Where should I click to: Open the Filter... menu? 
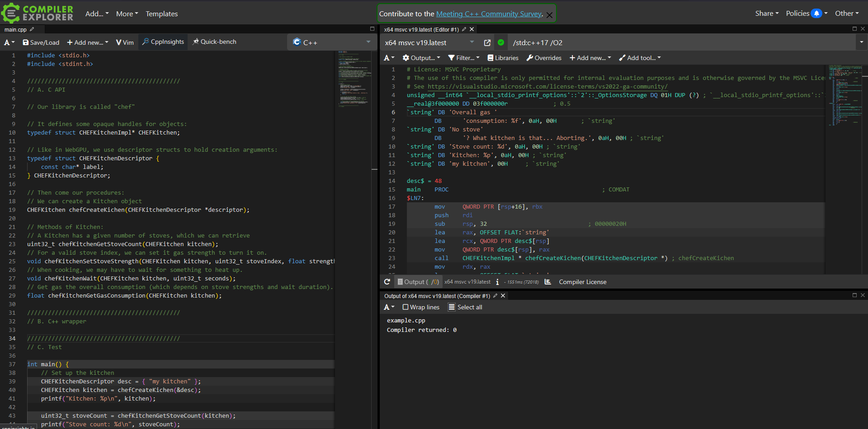(x=464, y=58)
